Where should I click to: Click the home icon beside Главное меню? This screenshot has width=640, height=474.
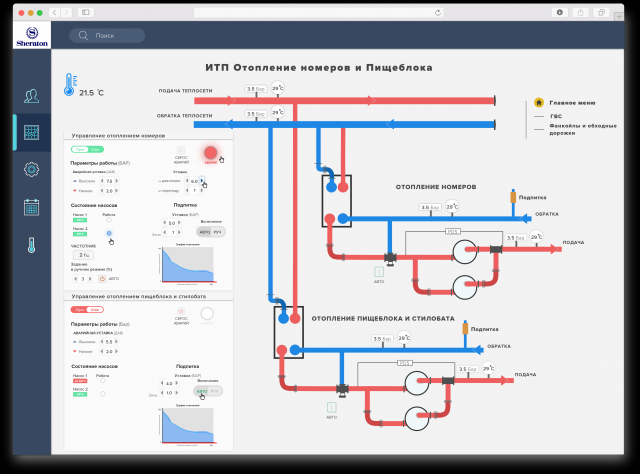pyautogui.click(x=539, y=102)
